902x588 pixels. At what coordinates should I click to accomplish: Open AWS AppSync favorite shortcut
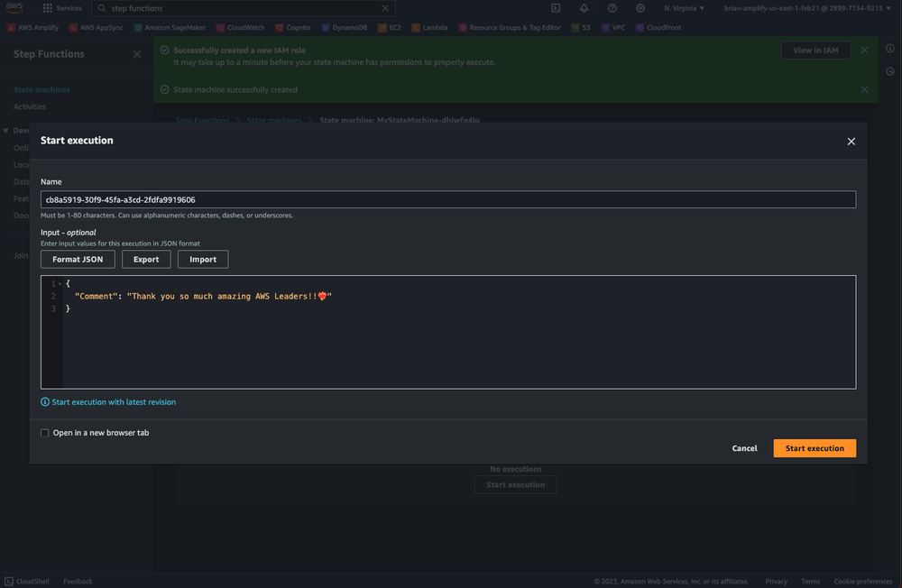97,28
